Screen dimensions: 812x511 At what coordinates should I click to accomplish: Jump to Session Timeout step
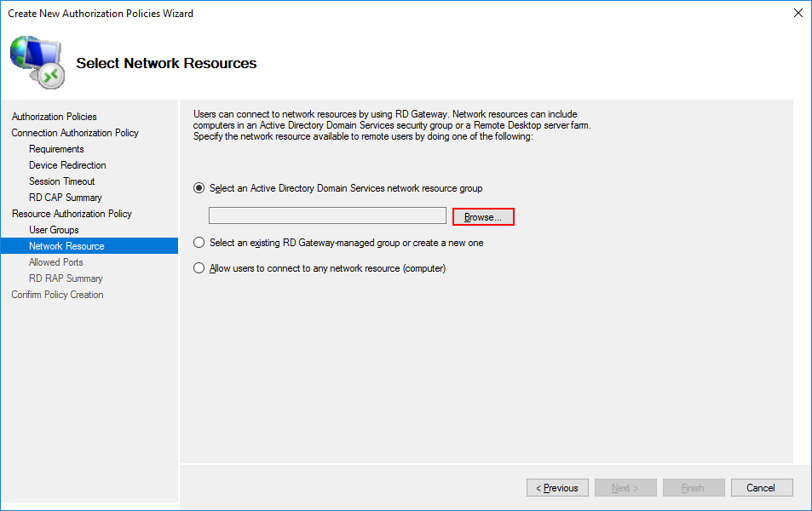(x=62, y=181)
